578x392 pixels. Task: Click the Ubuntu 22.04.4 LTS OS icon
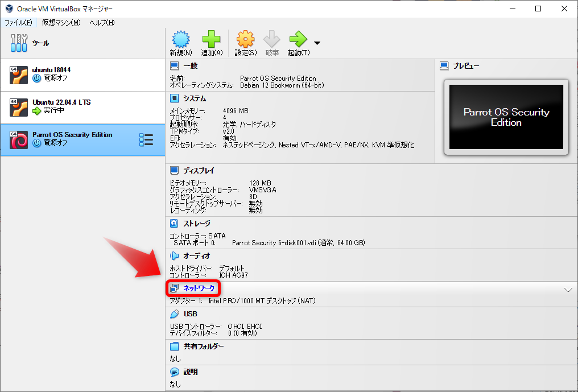pos(19,108)
